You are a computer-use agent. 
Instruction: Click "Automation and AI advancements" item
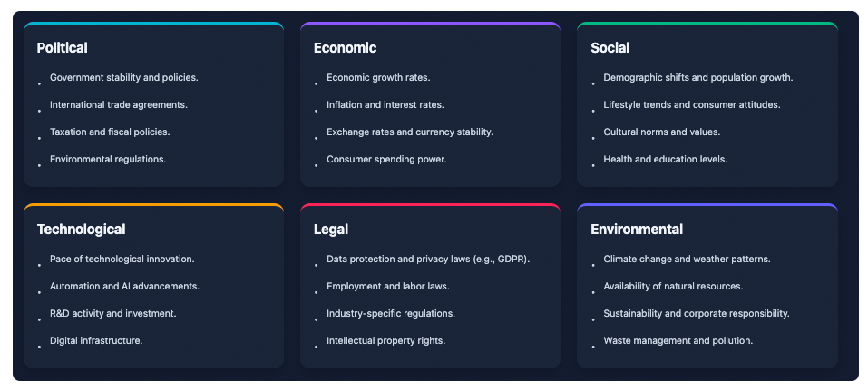125,287
